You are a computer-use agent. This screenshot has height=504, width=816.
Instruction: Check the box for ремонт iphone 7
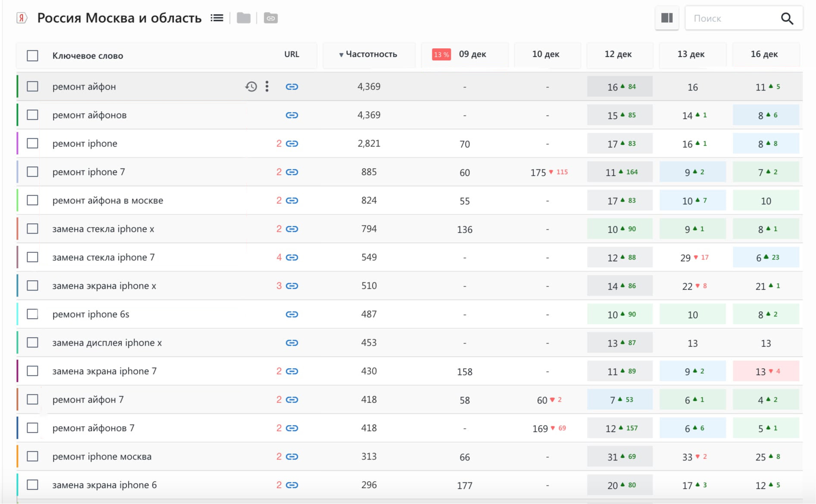32,172
